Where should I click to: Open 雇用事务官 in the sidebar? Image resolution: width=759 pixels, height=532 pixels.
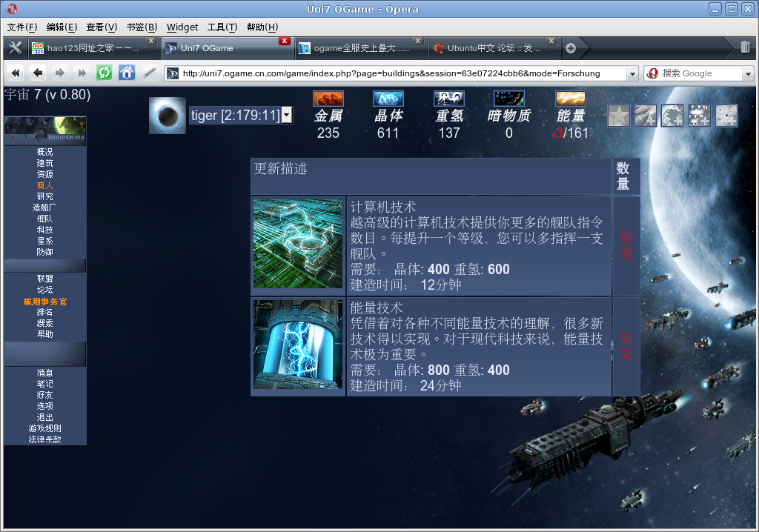(45, 302)
